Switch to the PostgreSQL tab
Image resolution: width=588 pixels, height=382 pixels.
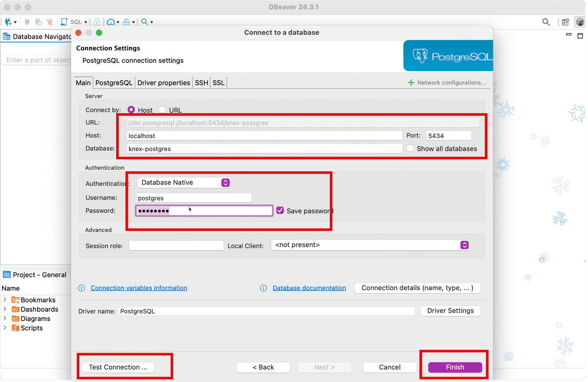114,83
